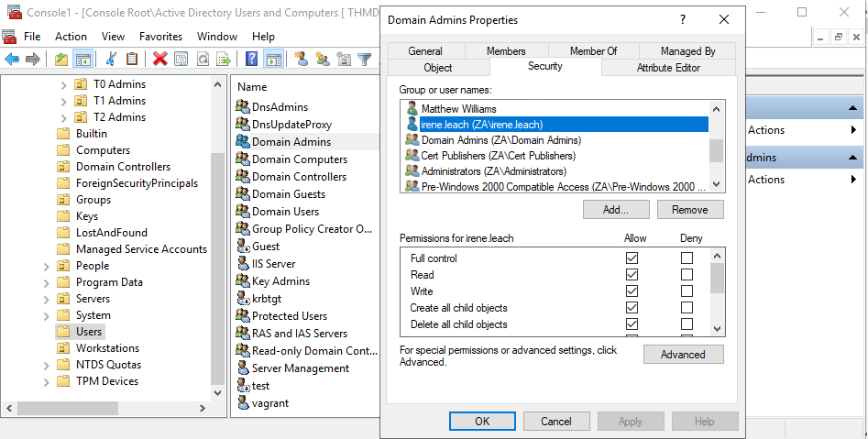Toggle Allow checkbox for Full control
This screenshot has width=868, height=439.
(x=632, y=258)
